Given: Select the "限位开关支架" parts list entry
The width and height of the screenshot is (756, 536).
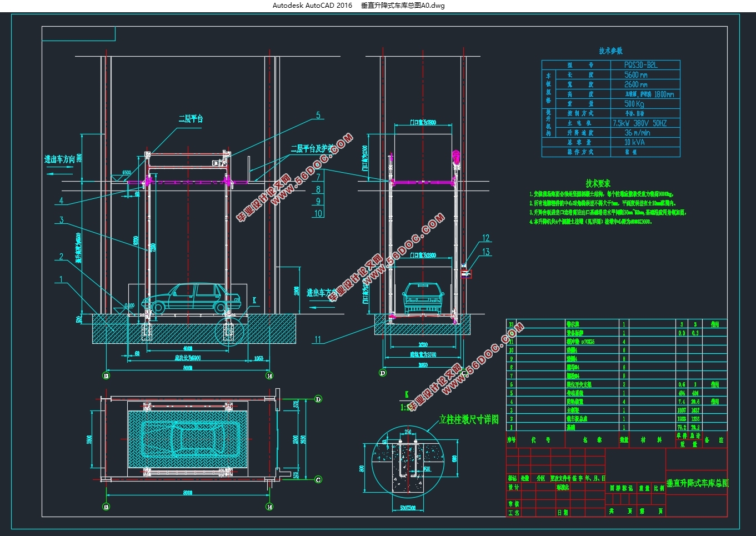Looking at the screenshot, I should [579, 384].
